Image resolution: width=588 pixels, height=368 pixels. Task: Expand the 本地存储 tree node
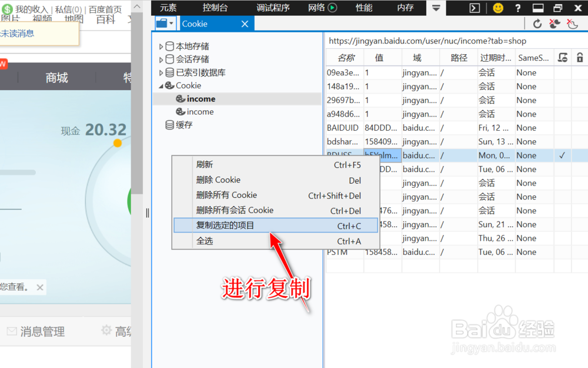click(x=161, y=47)
